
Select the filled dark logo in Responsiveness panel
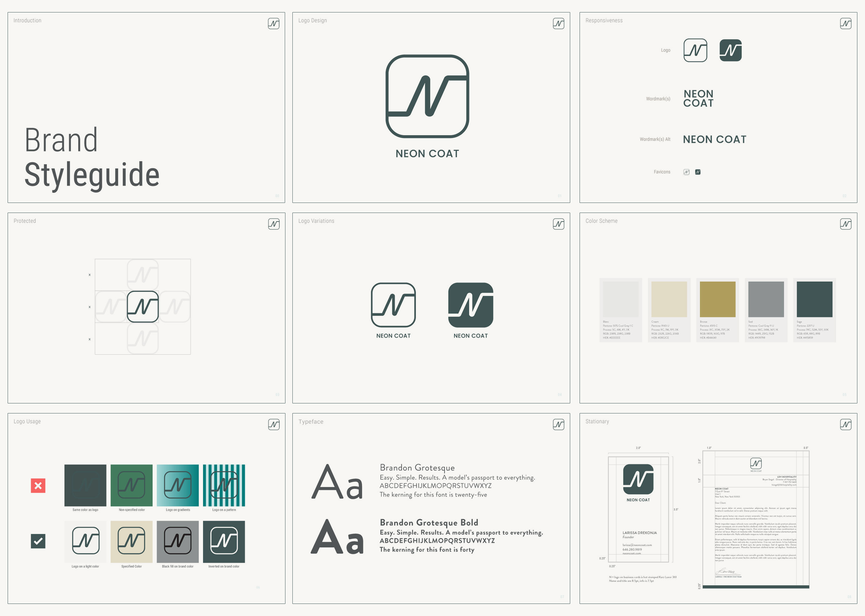click(x=730, y=50)
